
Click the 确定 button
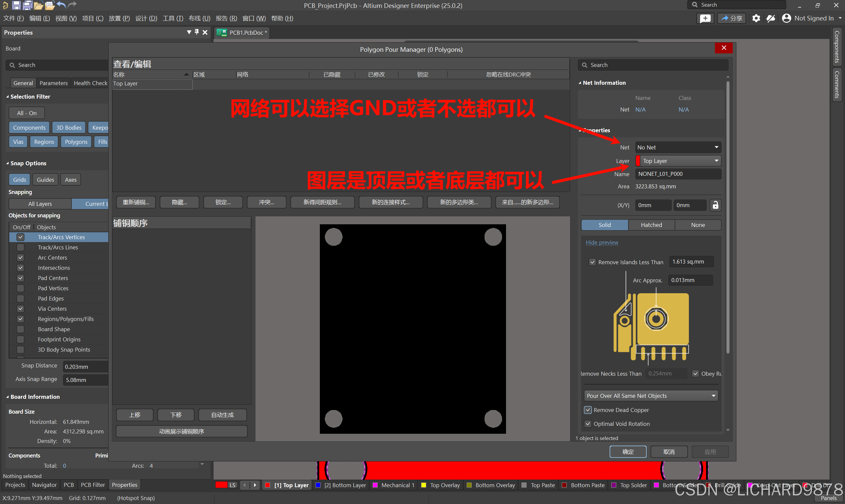[x=627, y=452]
